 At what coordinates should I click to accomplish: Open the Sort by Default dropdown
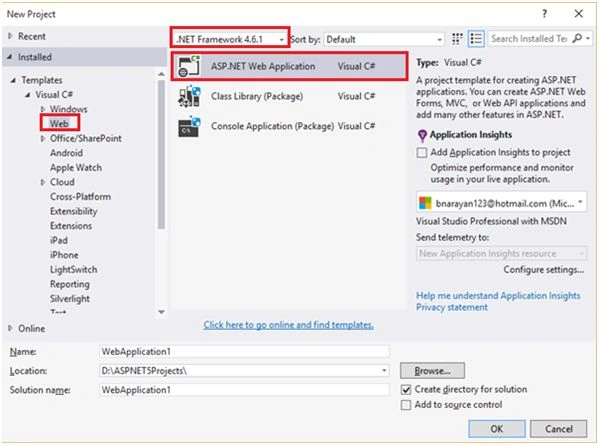384,39
